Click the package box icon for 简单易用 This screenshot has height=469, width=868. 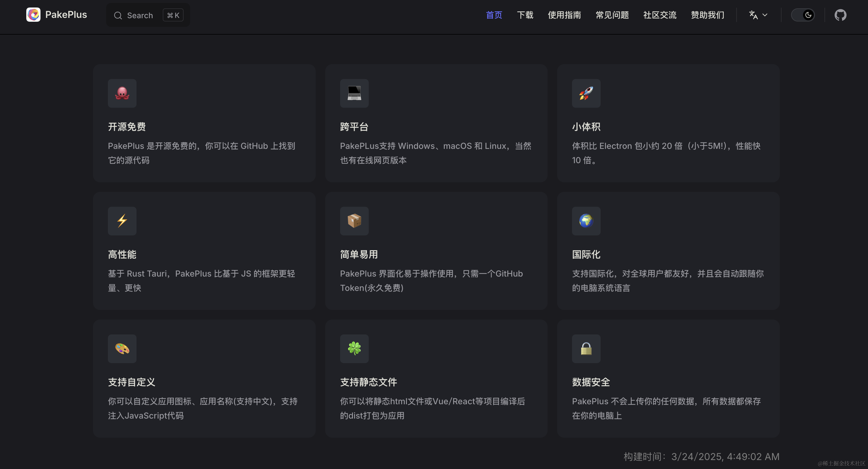click(x=354, y=221)
